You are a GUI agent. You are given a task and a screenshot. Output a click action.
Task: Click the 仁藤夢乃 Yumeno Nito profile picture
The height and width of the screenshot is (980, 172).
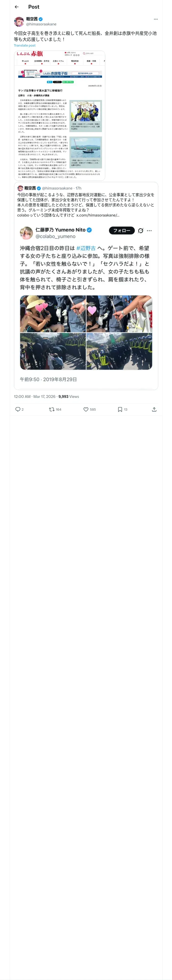[26, 233]
